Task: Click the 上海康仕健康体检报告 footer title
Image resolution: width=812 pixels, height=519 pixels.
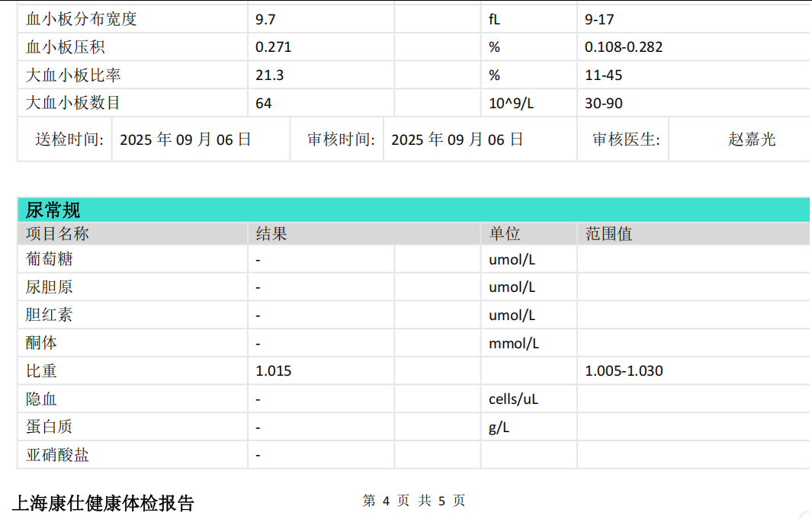Action: pyautogui.click(x=103, y=503)
